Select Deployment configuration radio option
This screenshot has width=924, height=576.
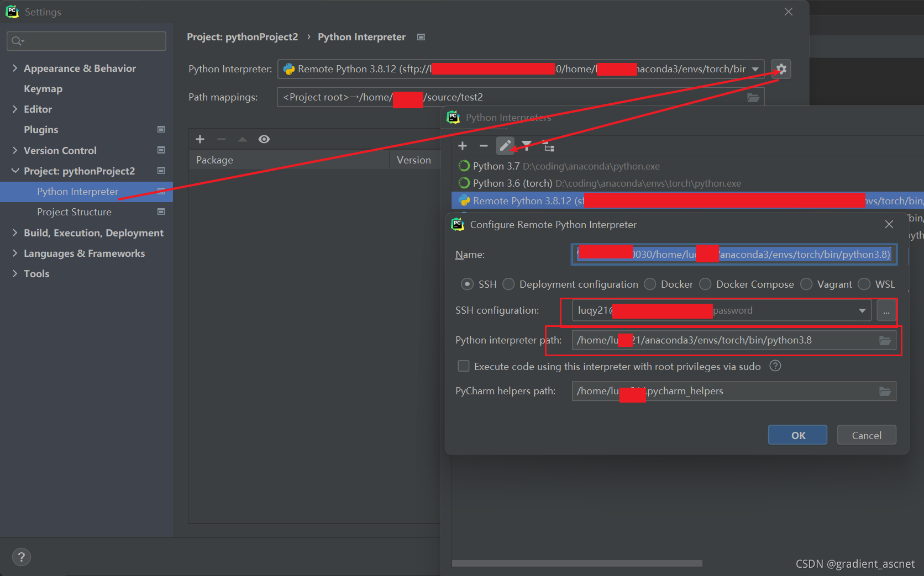[508, 284]
